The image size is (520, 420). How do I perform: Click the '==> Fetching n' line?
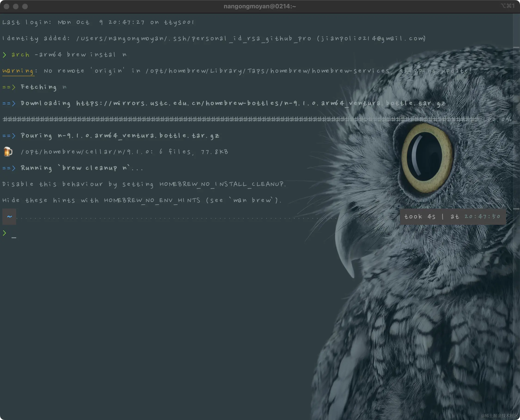34,87
